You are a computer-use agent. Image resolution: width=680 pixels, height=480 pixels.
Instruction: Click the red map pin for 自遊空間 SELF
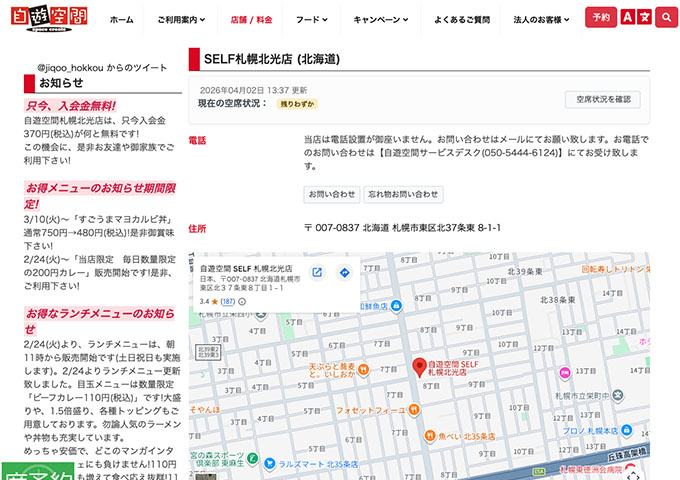point(419,367)
